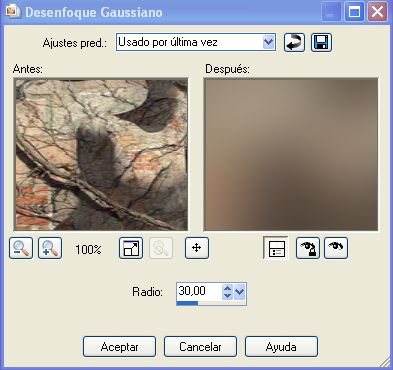
Task: Close the Desenfoque Gaussiano dialog
Action: click(x=377, y=12)
